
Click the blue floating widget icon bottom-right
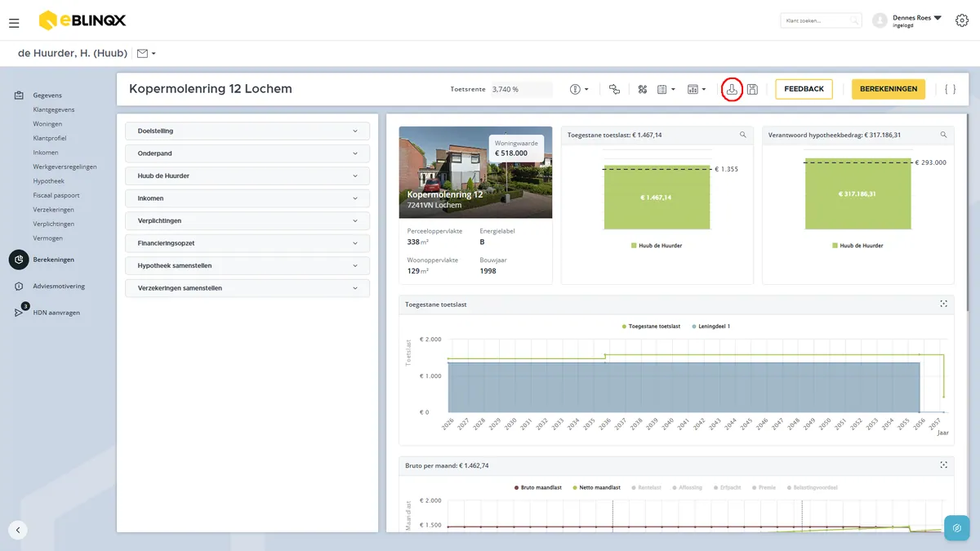click(956, 528)
